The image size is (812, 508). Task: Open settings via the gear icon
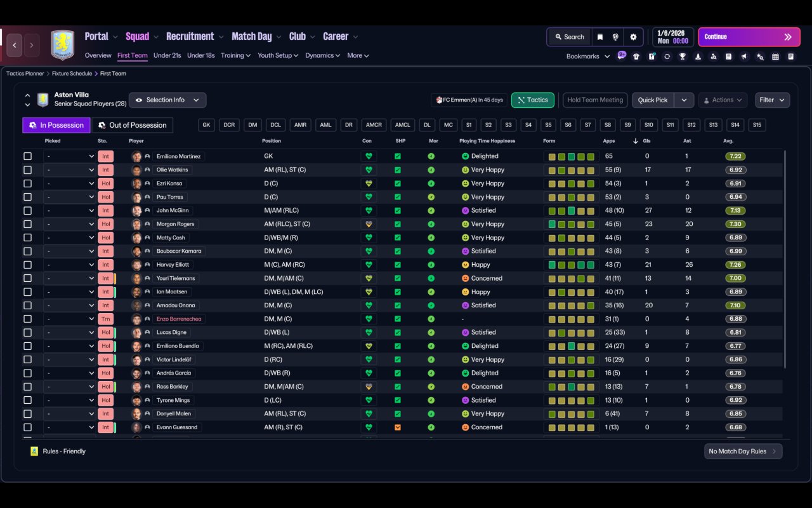(x=633, y=37)
